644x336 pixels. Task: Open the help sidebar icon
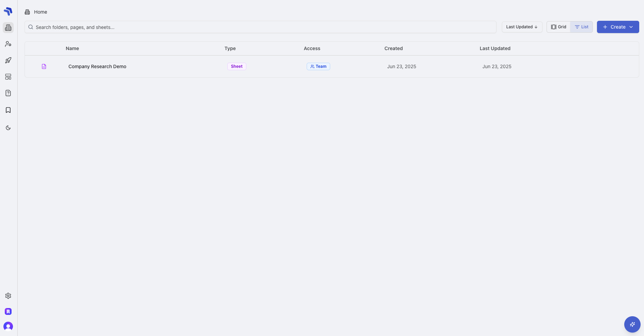click(8, 93)
